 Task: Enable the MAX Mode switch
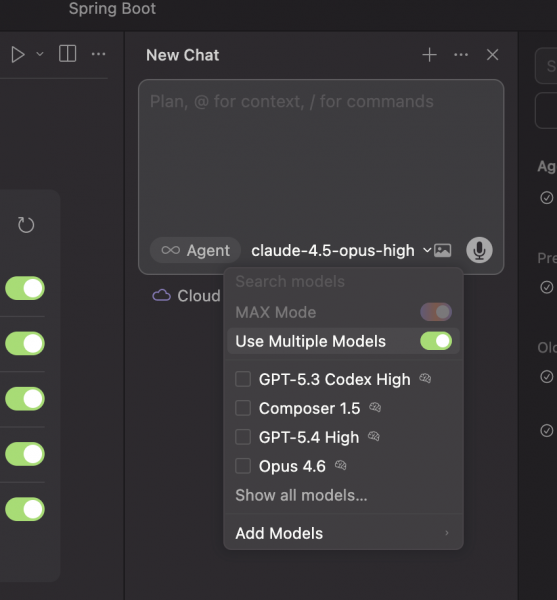[x=436, y=312]
